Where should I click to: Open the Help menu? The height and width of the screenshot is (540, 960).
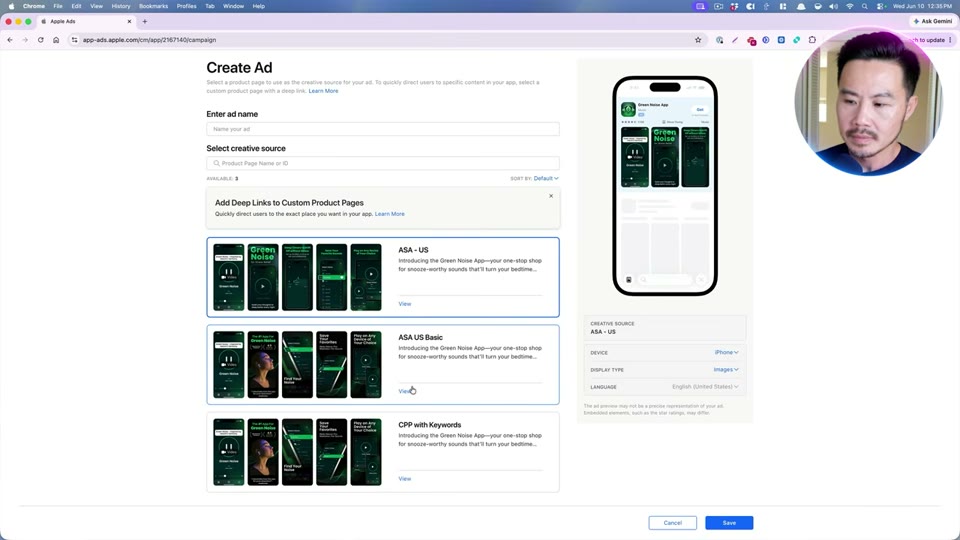(258, 6)
